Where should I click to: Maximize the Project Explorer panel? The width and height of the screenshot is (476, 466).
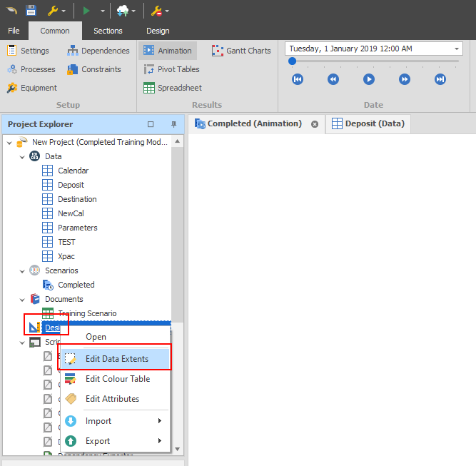151,124
